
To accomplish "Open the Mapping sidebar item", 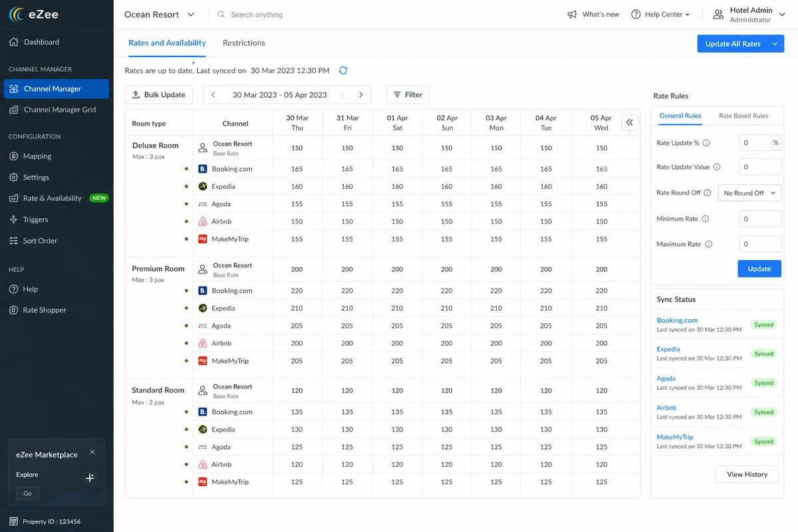I will tap(57, 156).
